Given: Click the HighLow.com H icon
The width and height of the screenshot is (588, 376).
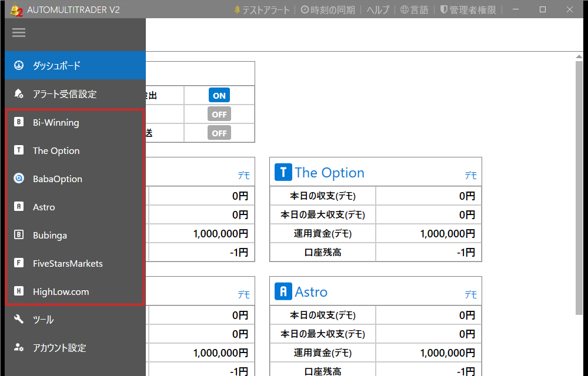Looking at the screenshot, I should pyautogui.click(x=19, y=291).
